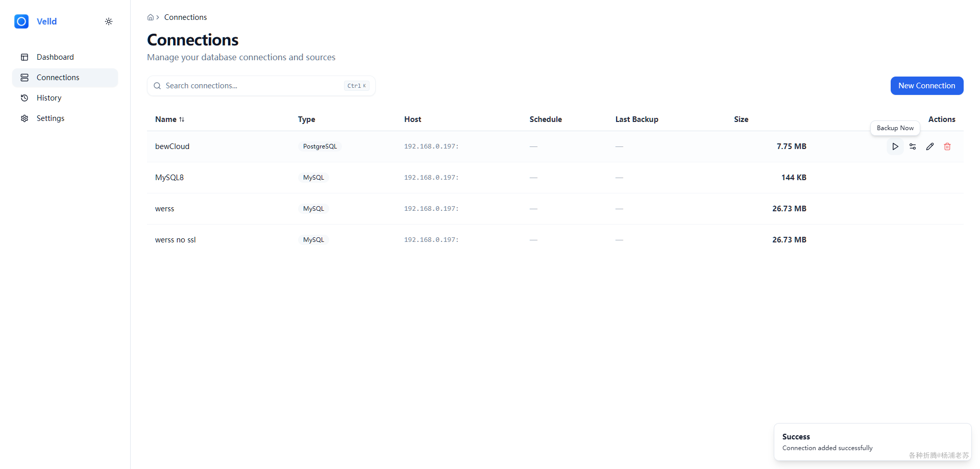Viewport: 980px width, 469px height.
Task: Open the Settings page
Action: [x=65, y=118]
